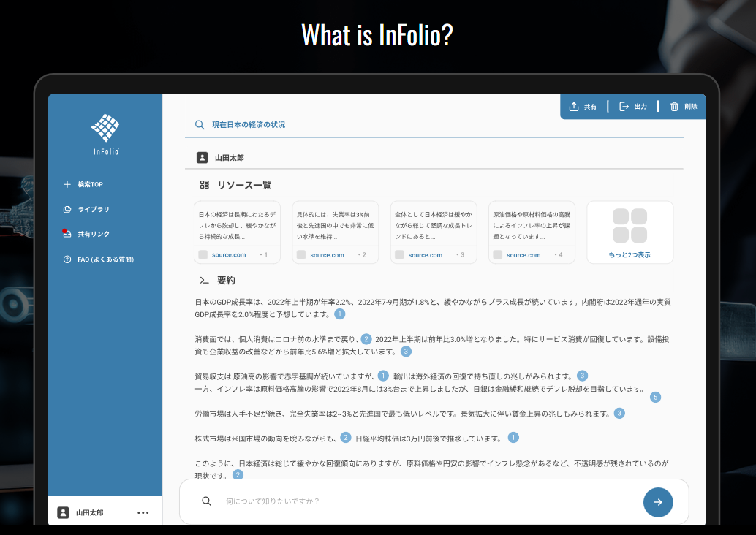Click the plus icon beside 検索TOP
This screenshot has width=756, height=535.
[67, 185]
